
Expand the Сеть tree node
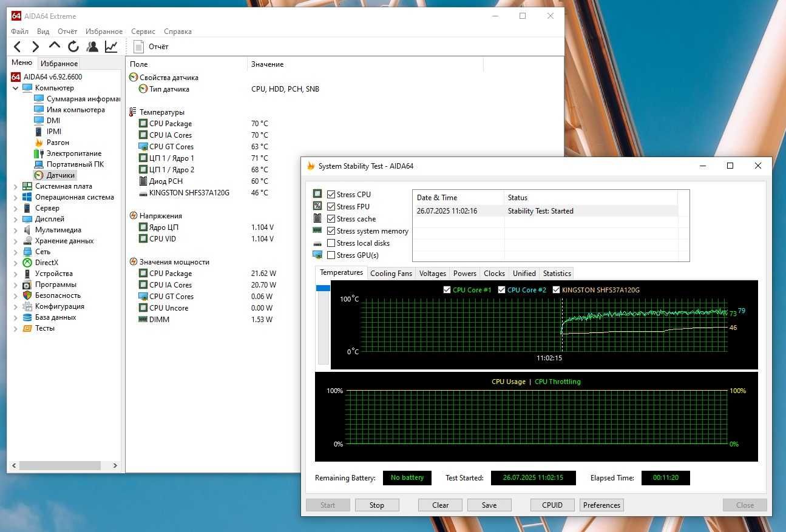[x=16, y=252]
